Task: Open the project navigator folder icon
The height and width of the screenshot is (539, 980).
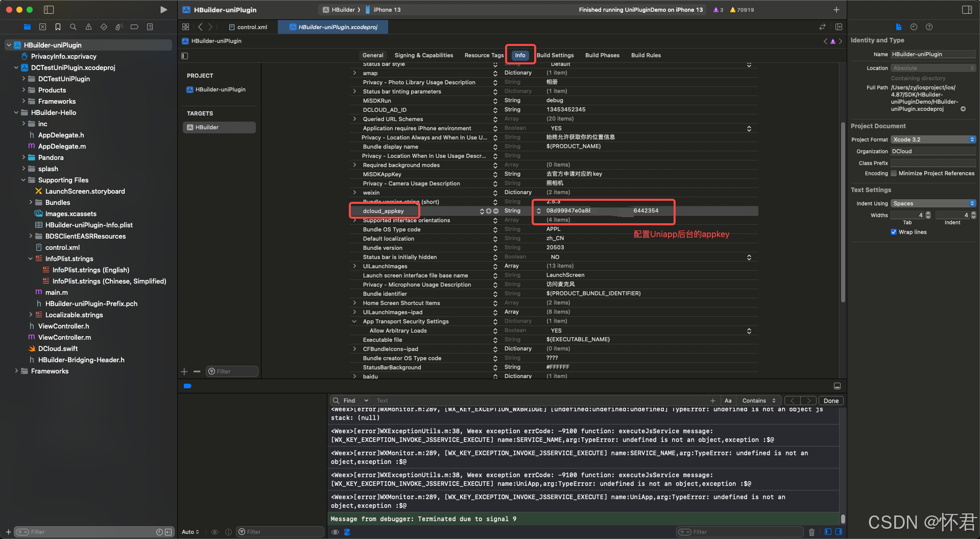Action: (x=27, y=27)
